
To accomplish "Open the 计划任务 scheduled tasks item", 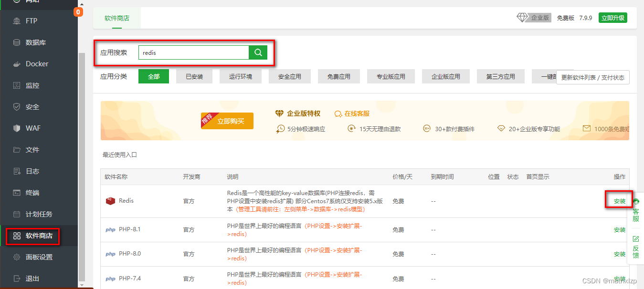I will tap(39, 214).
